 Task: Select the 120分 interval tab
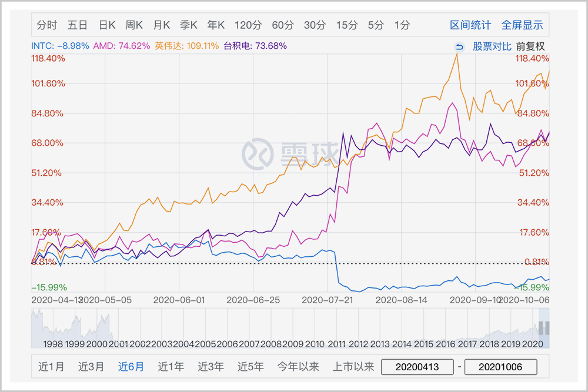pos(248,25)
